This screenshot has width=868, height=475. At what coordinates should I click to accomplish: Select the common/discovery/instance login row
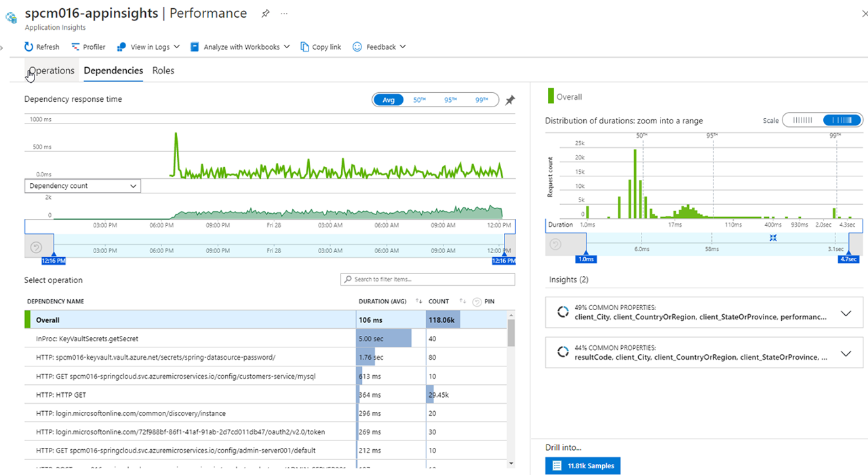pos(265,413)
